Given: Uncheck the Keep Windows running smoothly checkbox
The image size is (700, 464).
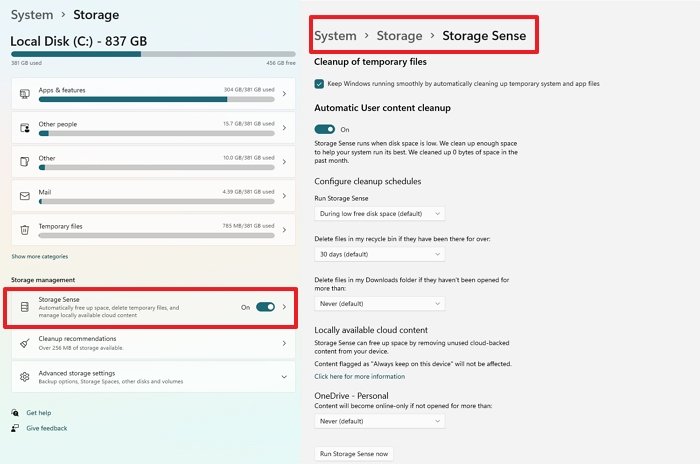Looking at the screenshot, I should pyautogui.click(x=319, y=84).
